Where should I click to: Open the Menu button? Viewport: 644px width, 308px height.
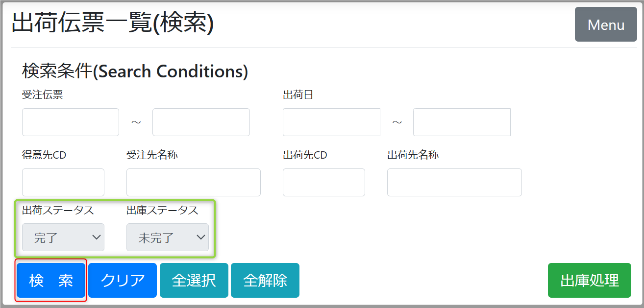point(605,24)
